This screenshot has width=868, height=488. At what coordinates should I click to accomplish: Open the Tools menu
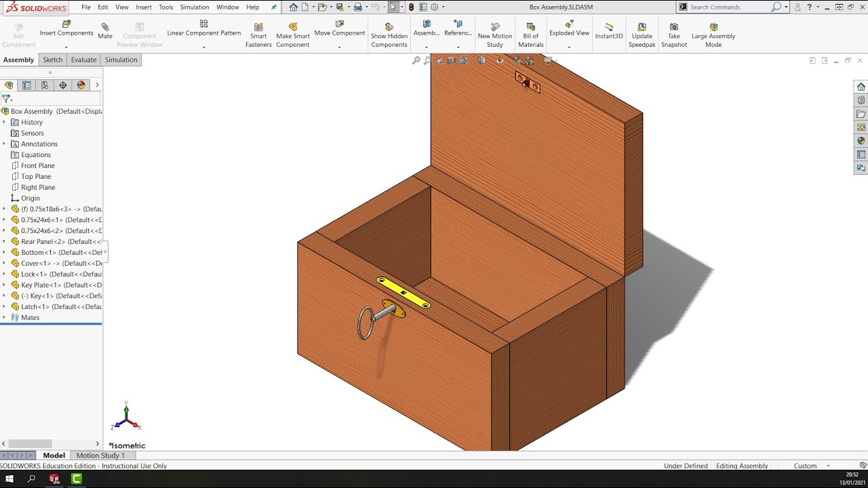(x=166, y=7)
